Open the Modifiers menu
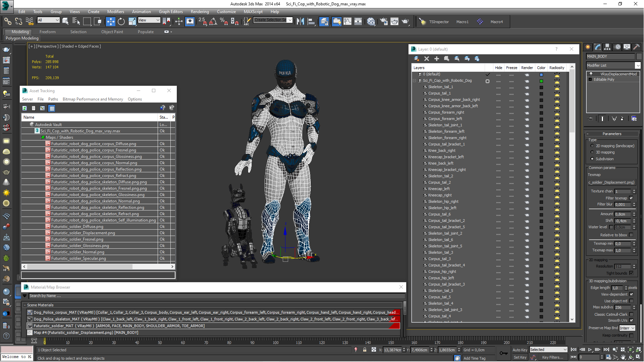 click(115, 11)
